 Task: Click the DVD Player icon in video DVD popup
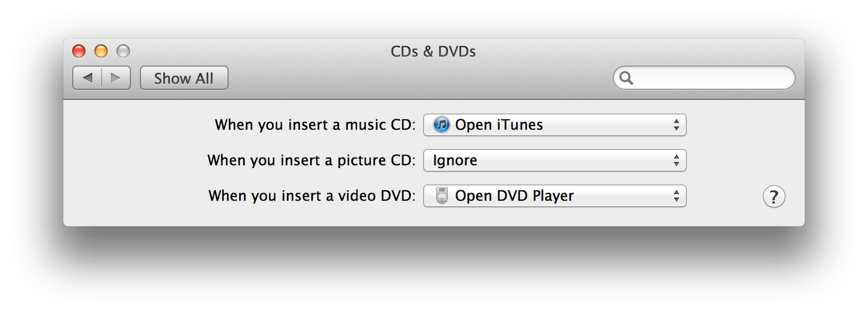tap(442, 196)
